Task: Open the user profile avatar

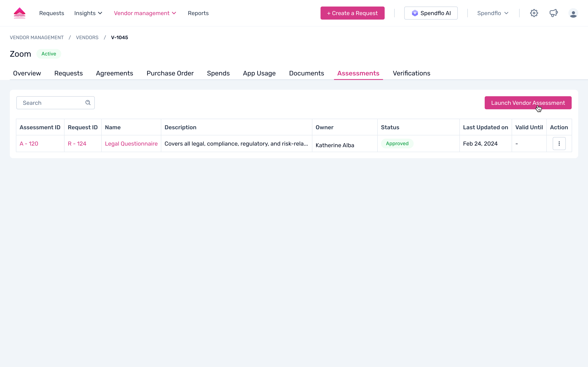Action: tap(573, 13)
